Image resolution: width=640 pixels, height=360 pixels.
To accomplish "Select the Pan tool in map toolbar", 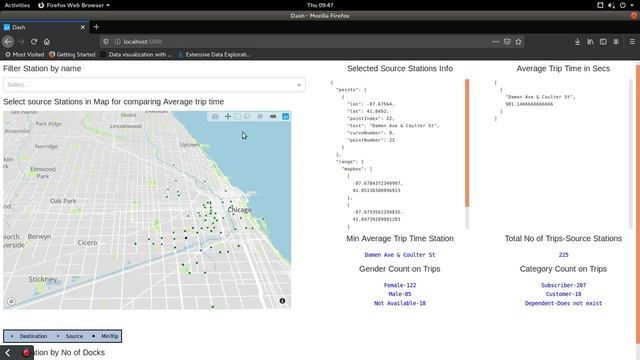I will [x=228, y=117].
